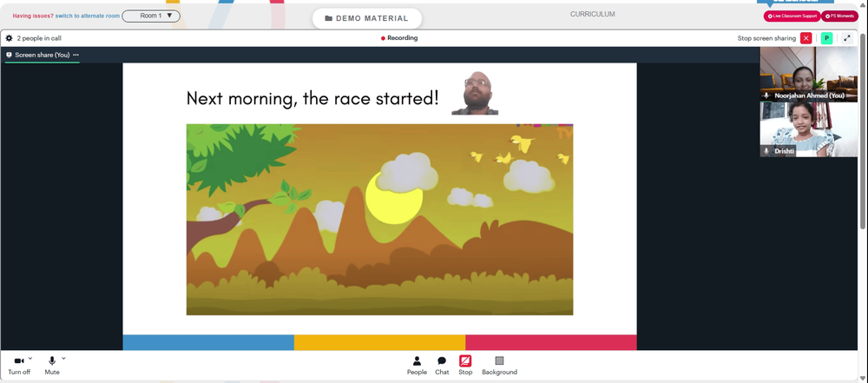868x383 pixels.
Task: Click Stop screen sharing label
Action: [766, 38]
